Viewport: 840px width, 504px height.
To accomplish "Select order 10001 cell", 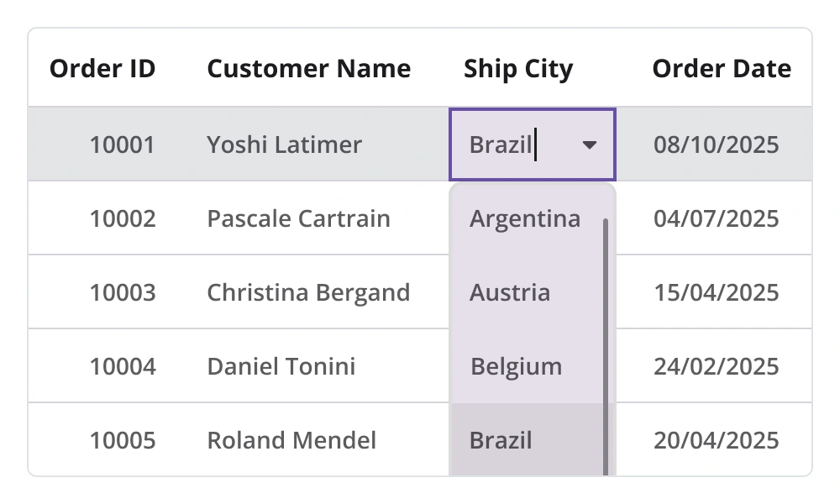I will (x=123, y=145).
